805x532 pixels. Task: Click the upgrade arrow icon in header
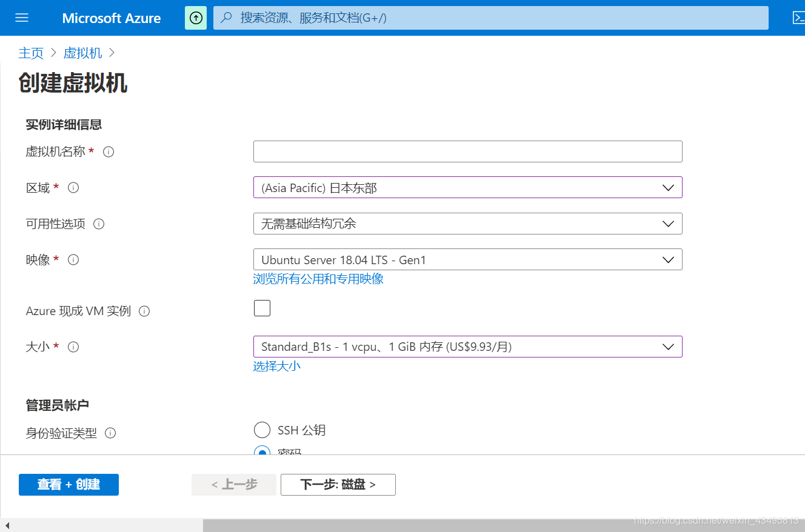point(196,18)
